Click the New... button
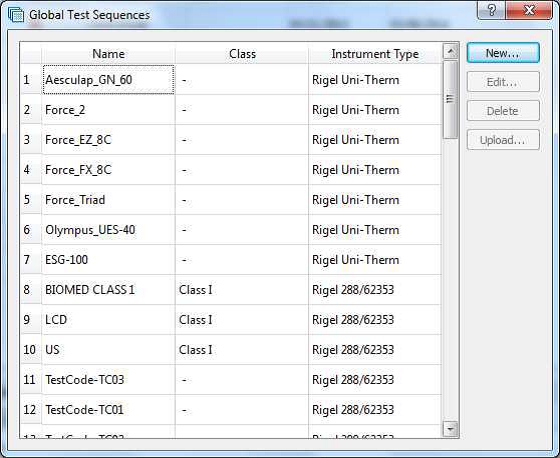 click(503, 53)
